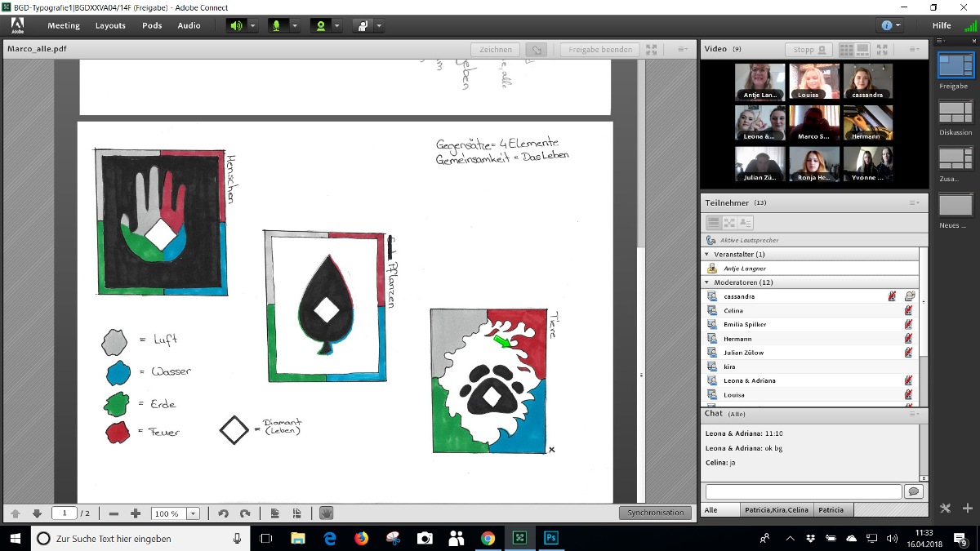Launch Firefox from the taskbar
The height and width of the screenshot is (551, 980).
(x=361, y=538)
